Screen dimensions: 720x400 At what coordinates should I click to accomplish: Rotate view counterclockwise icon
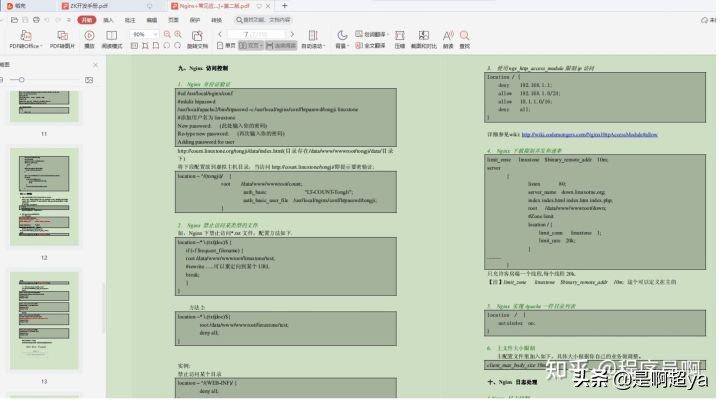pyautogui.click(x=167, y=45)
